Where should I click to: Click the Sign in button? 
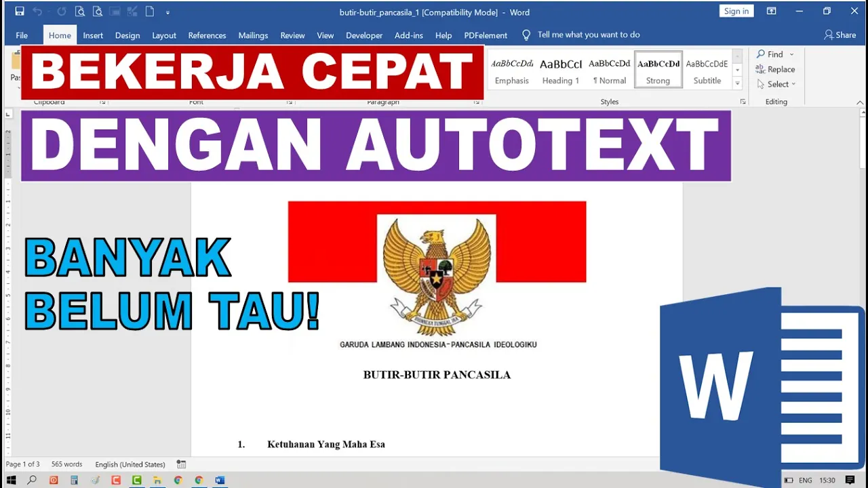click(x=736, y=11)
